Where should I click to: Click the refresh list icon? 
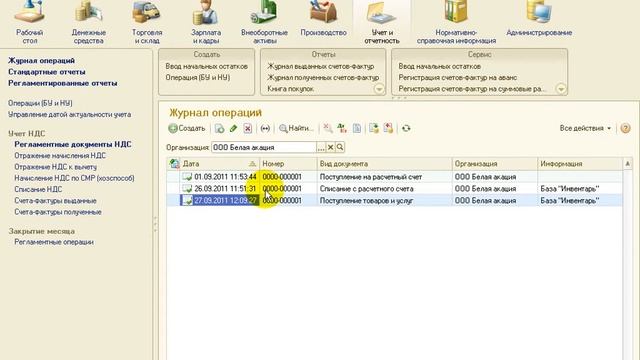point(406,129)
